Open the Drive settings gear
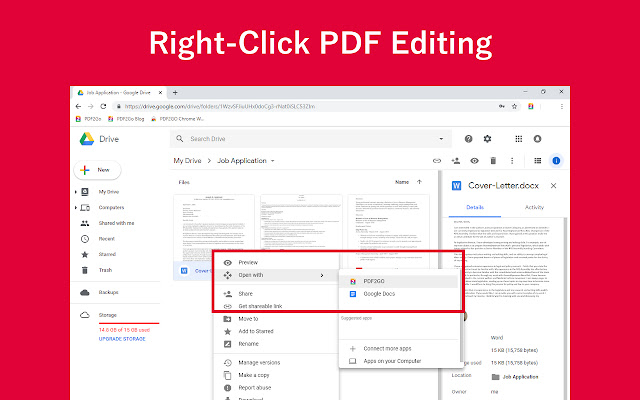 [x=487, y=139]
